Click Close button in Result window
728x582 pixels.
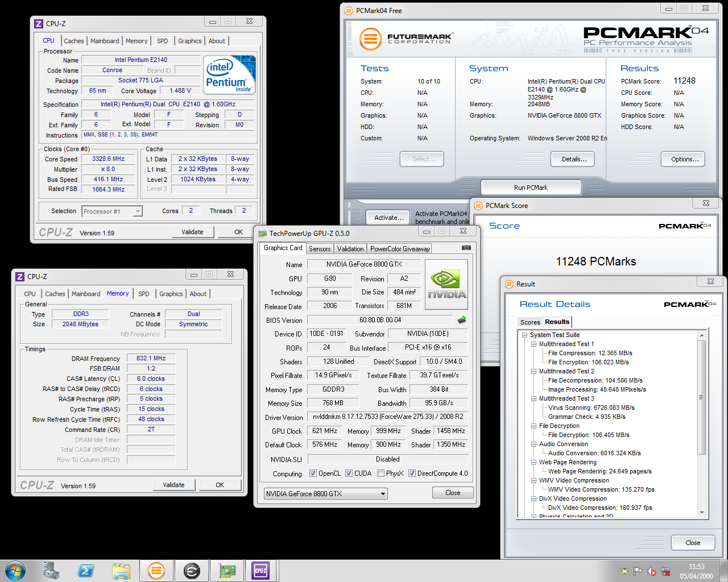tap(693, 543)
